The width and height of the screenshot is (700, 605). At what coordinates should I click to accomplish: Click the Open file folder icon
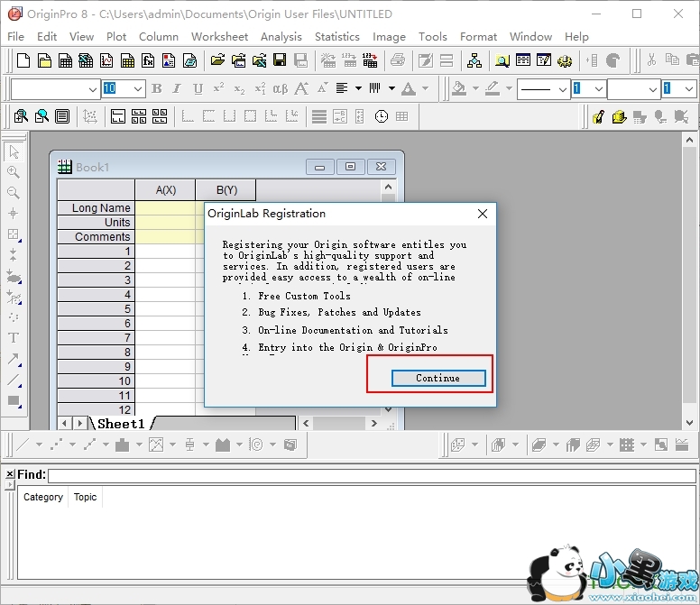(217, 61)
